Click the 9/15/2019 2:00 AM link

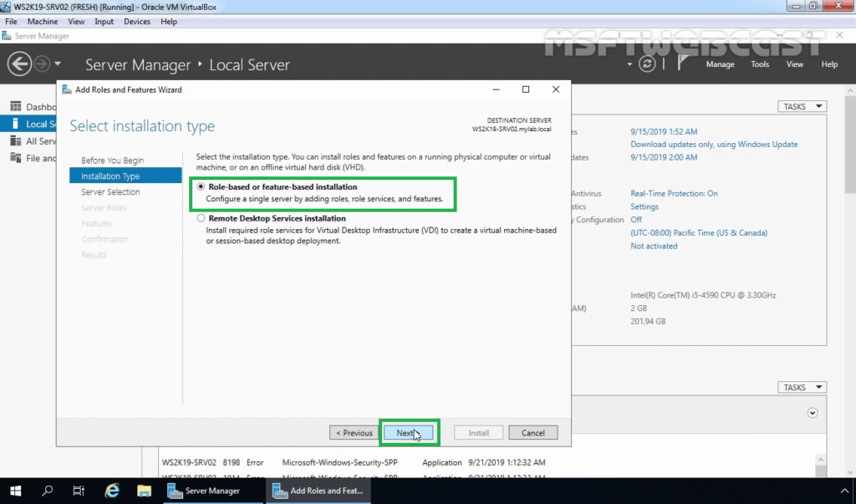click(x=664, y=157)
